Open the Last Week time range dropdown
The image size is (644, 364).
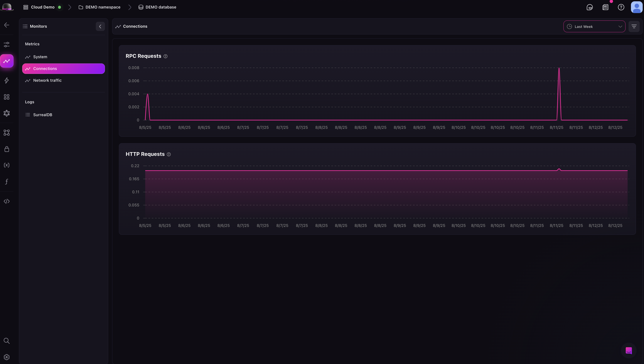pyautogui.click(x=595, y=26)
